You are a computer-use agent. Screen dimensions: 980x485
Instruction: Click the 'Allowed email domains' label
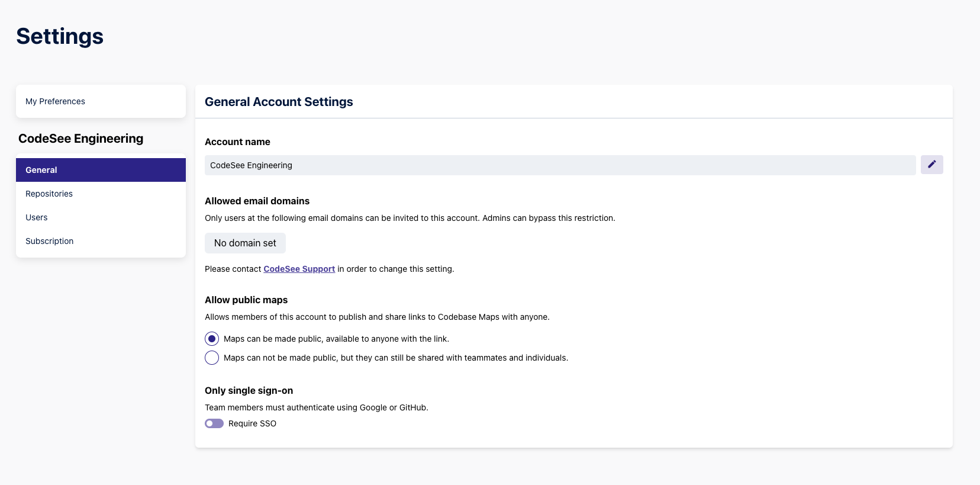257,201
